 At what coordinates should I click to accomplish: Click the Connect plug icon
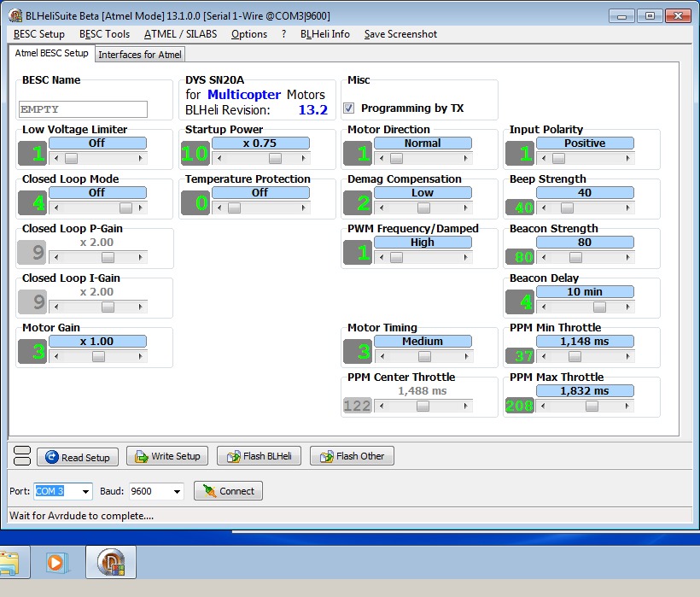click(x=209, y=491)
